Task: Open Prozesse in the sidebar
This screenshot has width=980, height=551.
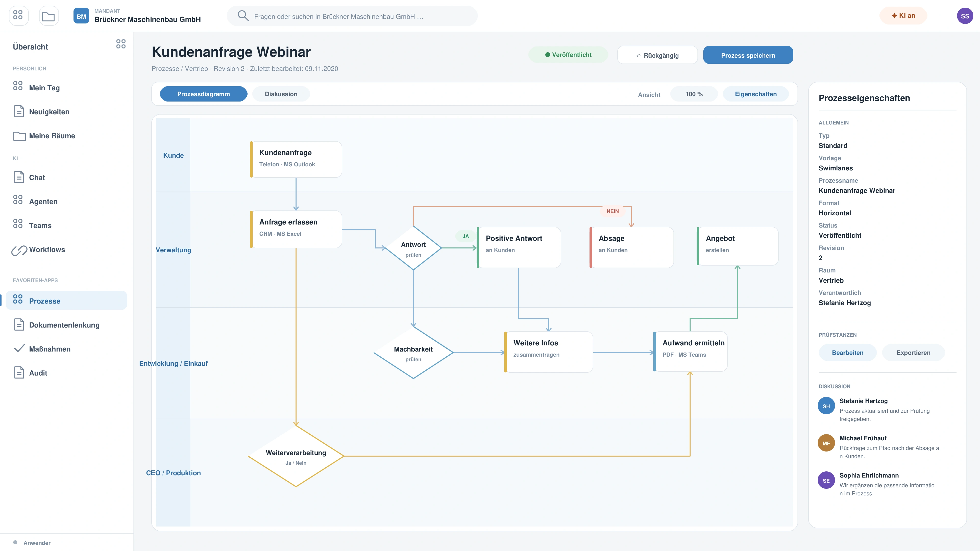Action: click(x=66, y=300)
